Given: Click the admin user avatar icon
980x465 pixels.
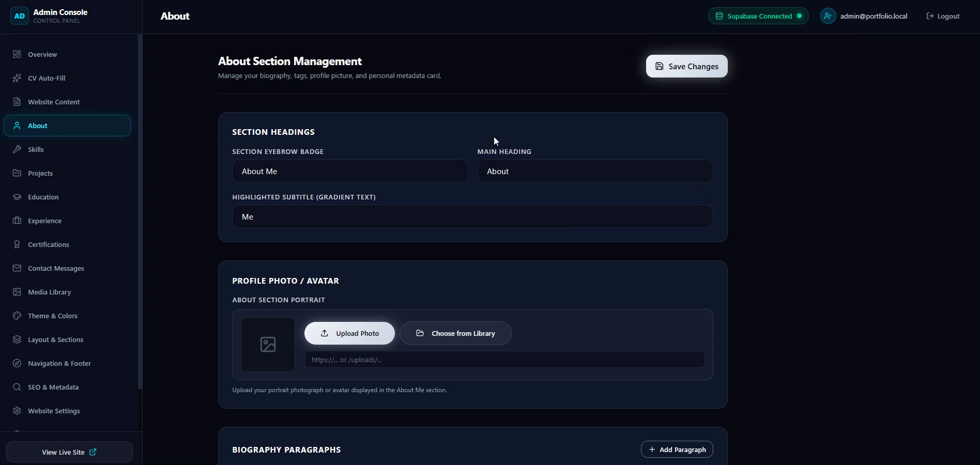Looking at the screenshot, I should pos(828,16).
